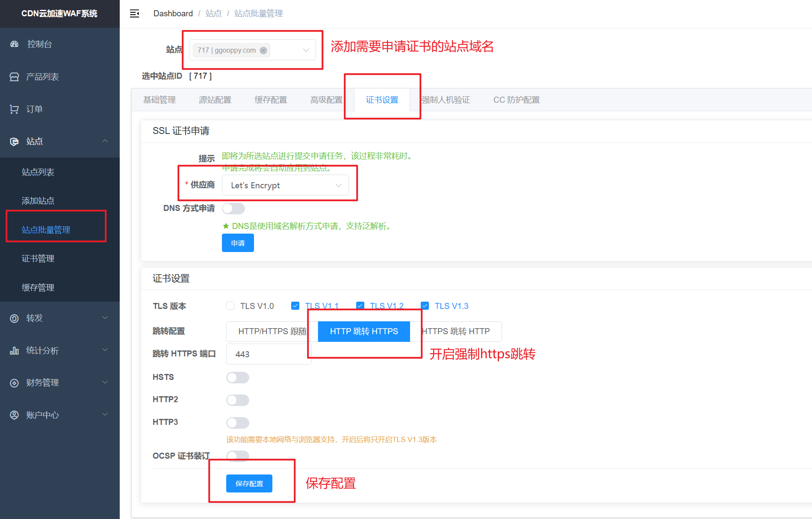Remove the ggooppy.com site tag
This screenshot has height=519, width=812.
[x=263, y=50]
